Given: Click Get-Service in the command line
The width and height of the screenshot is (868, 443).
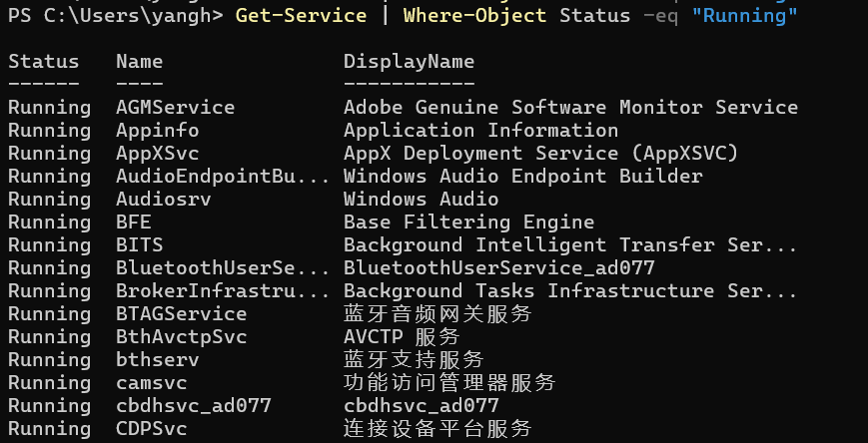Looking at the screenshot, I should point(301,16).
